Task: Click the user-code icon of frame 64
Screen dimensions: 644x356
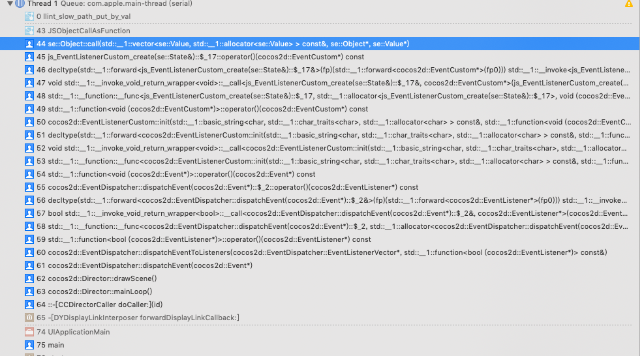Action: pos(29,305)
